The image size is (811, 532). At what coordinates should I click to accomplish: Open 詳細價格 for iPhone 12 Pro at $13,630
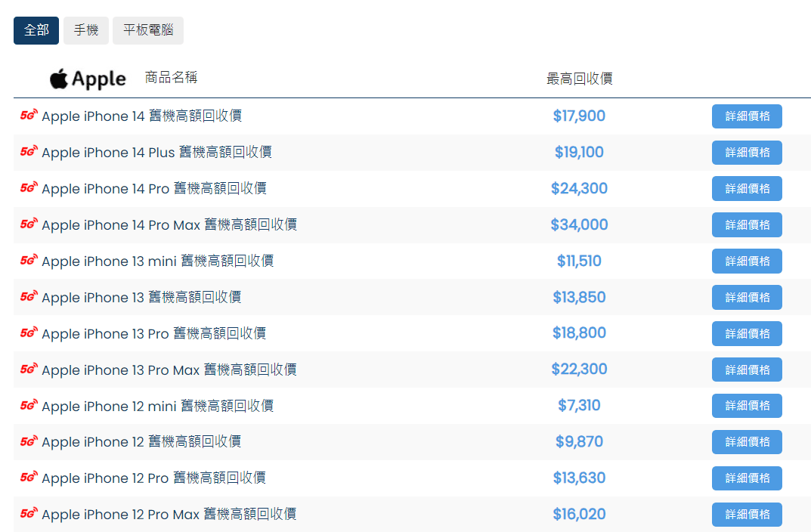pos(747,478)
